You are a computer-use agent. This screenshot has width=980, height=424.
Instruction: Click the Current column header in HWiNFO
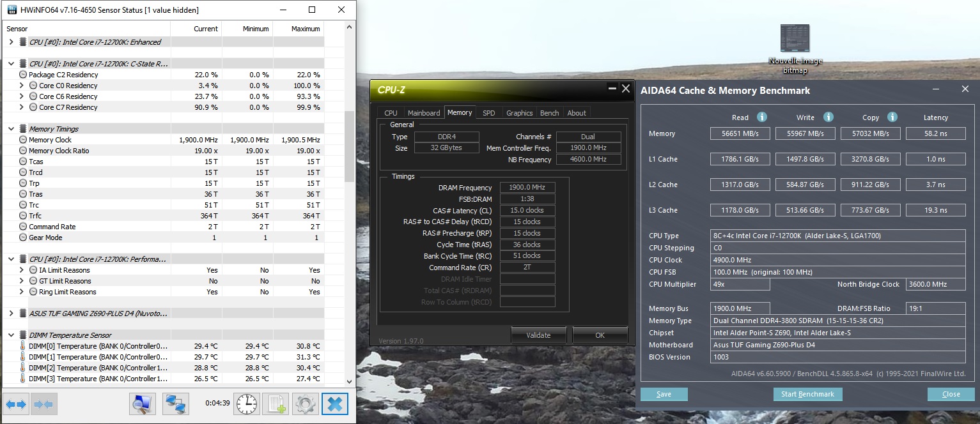pos(196,29)
